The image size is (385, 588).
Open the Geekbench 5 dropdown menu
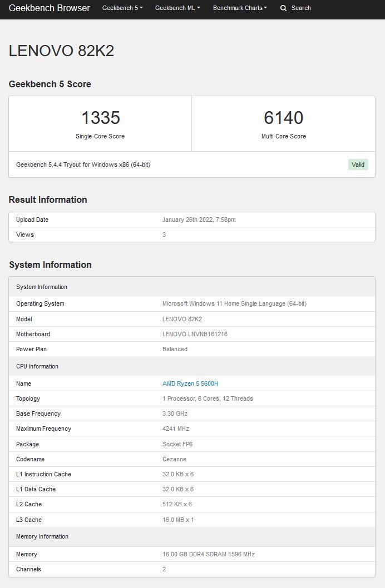click(x=122, y=8)
